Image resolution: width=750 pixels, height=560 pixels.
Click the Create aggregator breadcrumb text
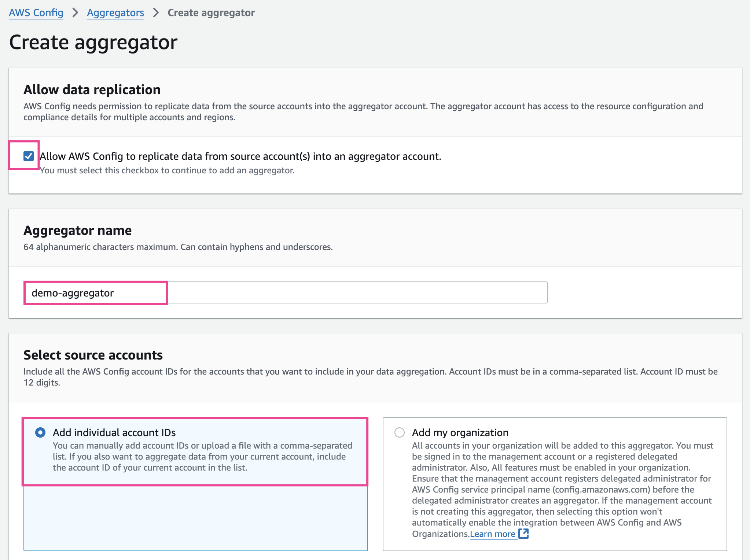point(211,13)
